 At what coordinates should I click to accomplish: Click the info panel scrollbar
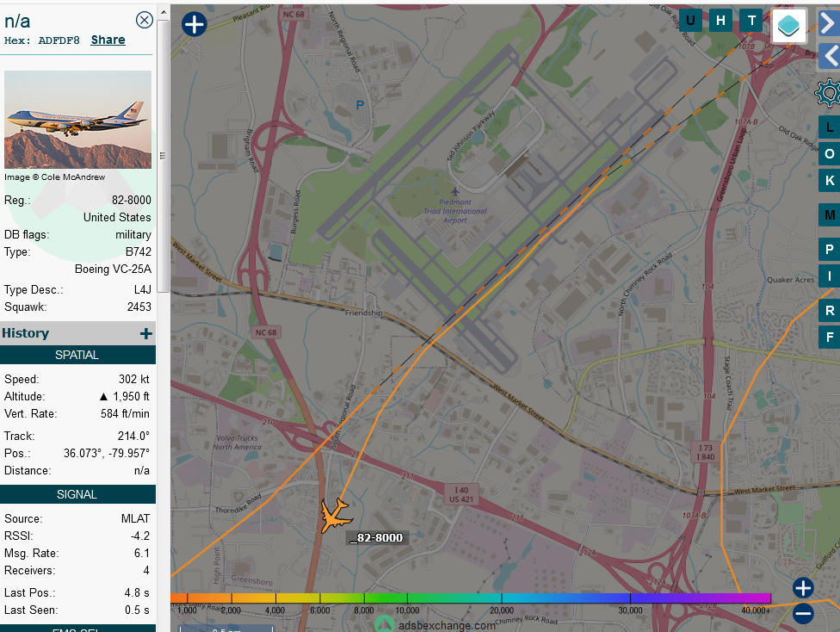164,156
